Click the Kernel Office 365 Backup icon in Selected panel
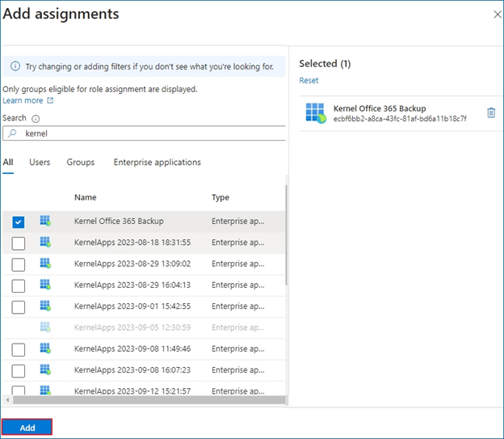The image size is (504, 439). (x=315, y=113)
